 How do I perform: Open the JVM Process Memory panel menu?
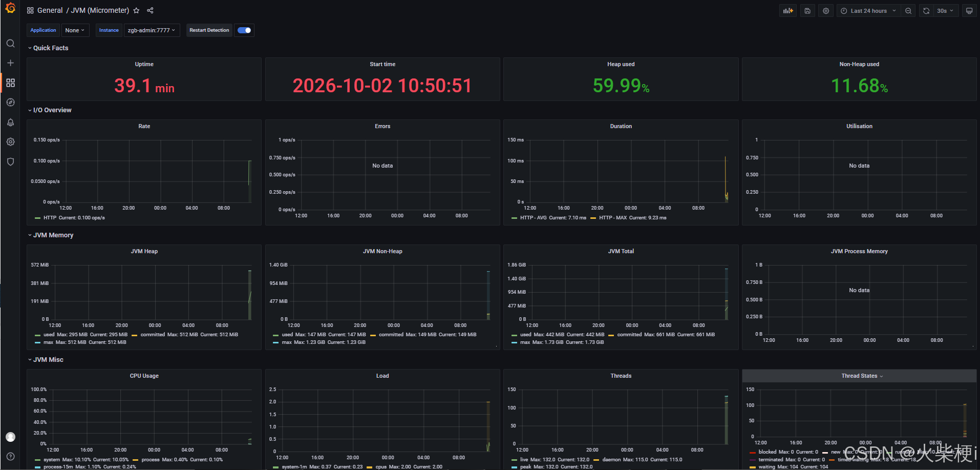859,251
